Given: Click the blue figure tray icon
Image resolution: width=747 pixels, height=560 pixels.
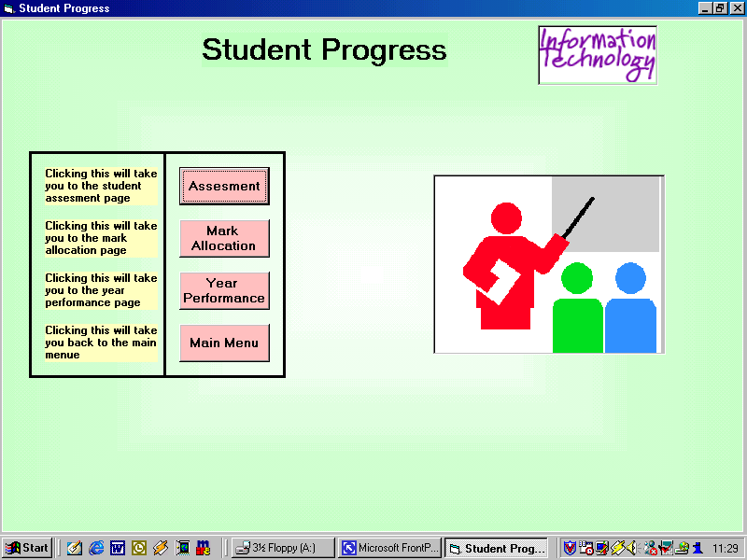Looking at the screenshot, I should click(698, 549).
